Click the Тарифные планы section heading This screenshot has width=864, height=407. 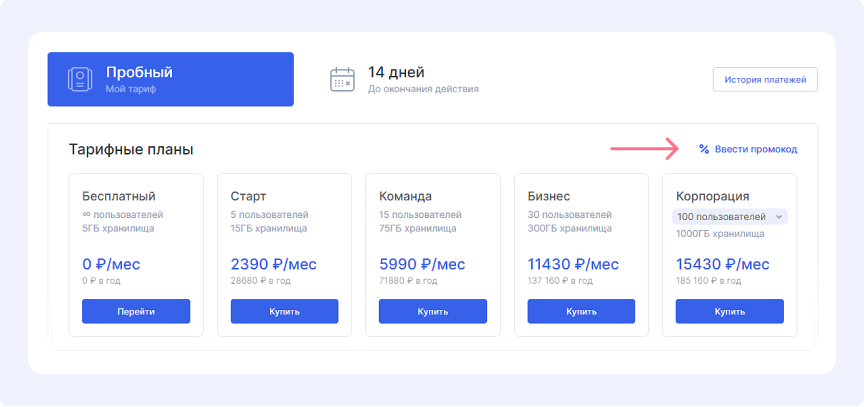point(131,149)
